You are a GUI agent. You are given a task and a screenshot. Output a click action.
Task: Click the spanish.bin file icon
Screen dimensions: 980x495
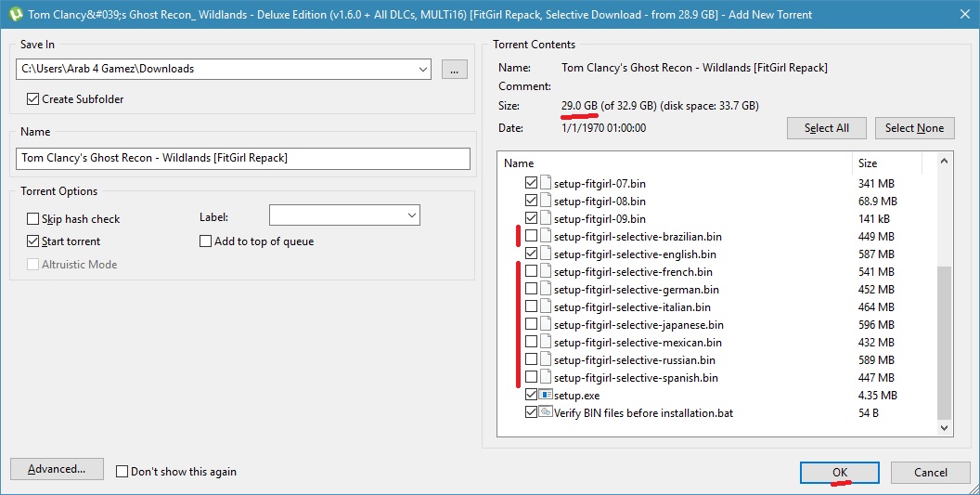pos(546,377)
